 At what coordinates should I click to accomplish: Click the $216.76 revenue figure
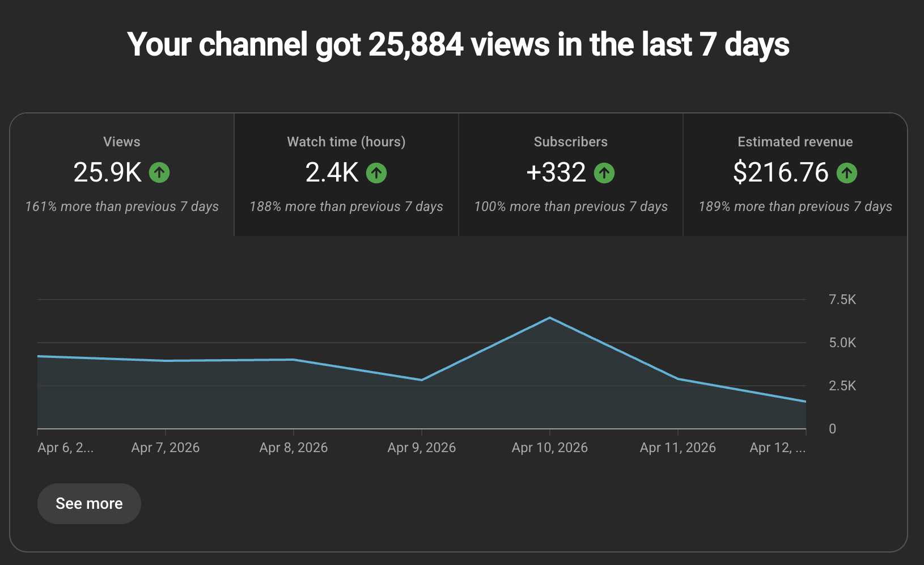pyautogui.click(x=782, y=172)
